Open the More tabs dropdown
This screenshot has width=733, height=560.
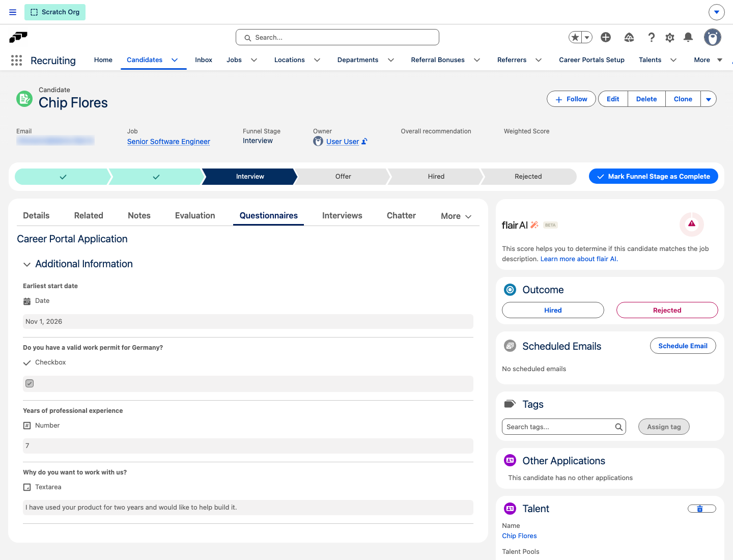point(456,216)
